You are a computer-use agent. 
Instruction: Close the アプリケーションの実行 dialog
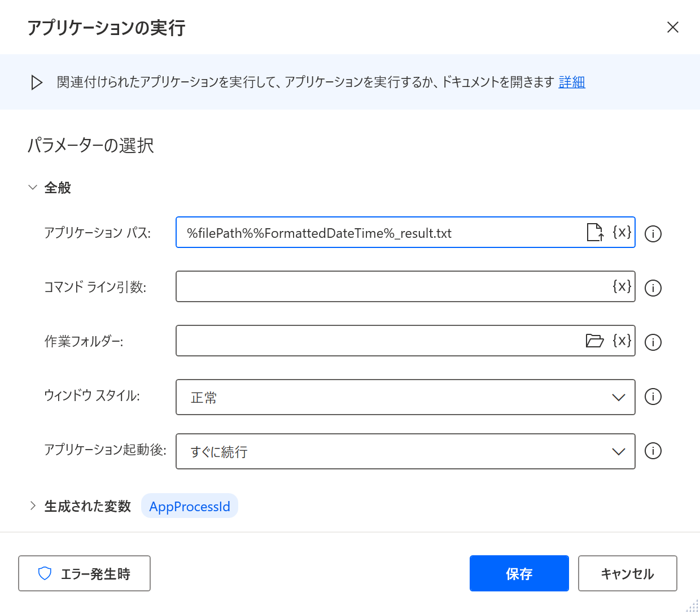(x=673, y=27)
